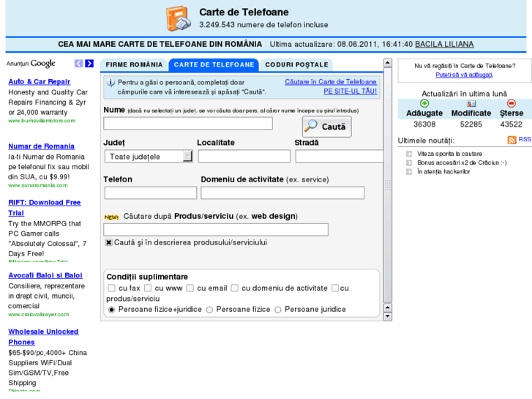Screen dimensions: 532x399
Task: Click the Domeniu de activitate input field
Action: (282, 193)
